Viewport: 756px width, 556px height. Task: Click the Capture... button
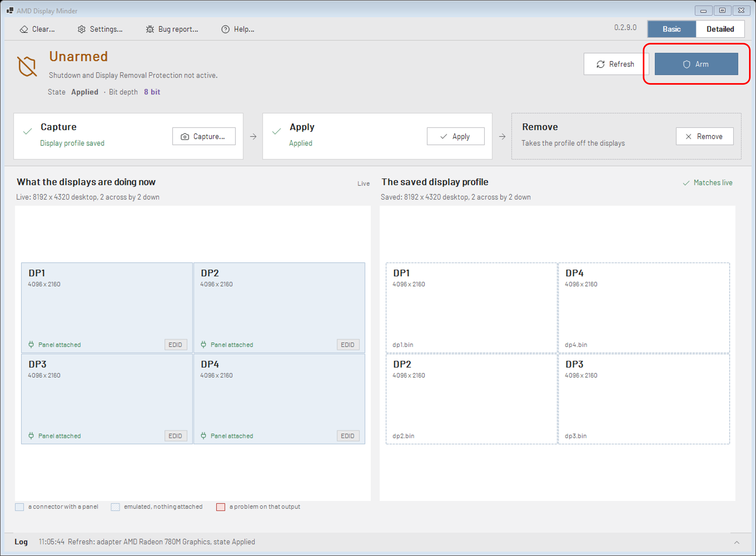pyautogui.click(x=204, y=136)
